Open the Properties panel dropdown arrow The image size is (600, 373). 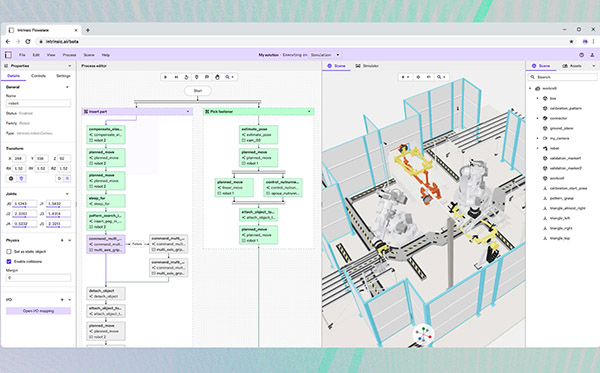[x=70, y=66]
